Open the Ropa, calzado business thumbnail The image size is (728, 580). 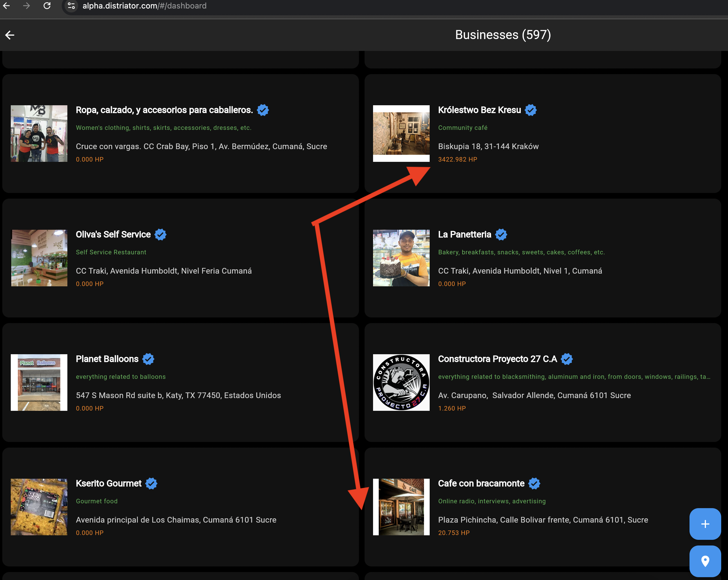click(x=39, y=133)
